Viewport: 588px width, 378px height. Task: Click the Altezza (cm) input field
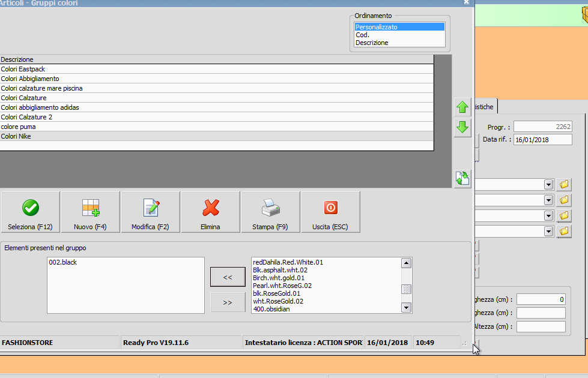541,326
